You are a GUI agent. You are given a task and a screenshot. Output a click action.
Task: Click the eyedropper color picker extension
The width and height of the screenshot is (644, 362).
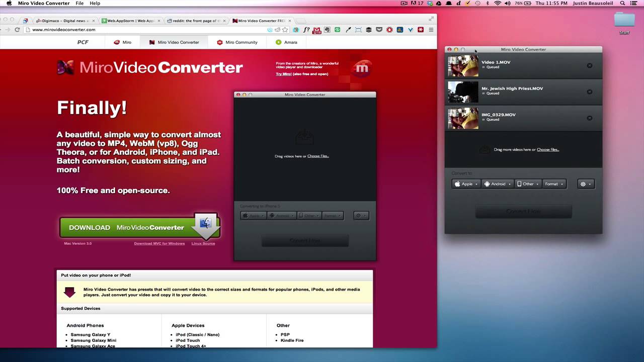click(348, 30)
